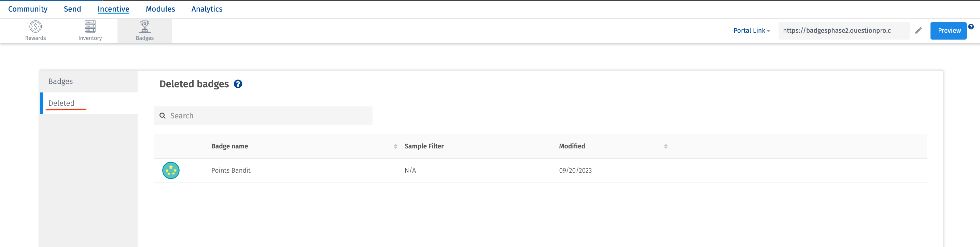Open the Send menu item
980x247 pixels.
72,9
